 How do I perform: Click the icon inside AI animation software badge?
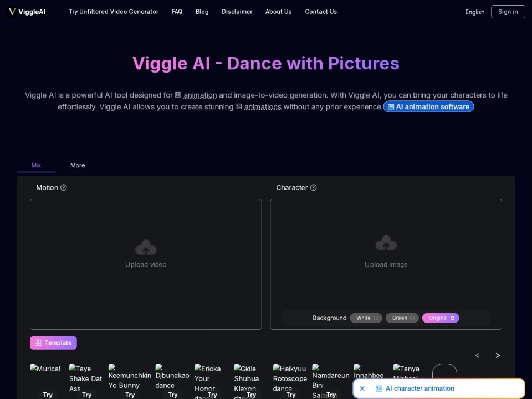click(x=391, y=107)
